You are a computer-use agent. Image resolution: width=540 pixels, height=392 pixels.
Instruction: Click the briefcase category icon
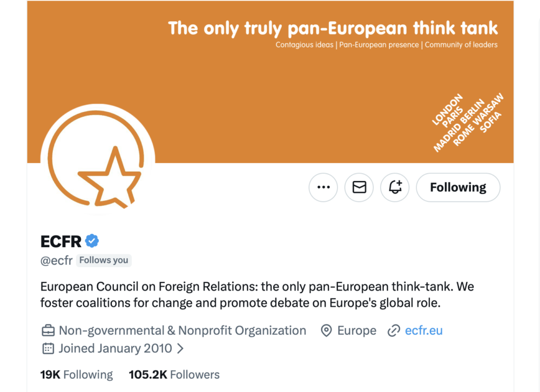coord(48,330)
